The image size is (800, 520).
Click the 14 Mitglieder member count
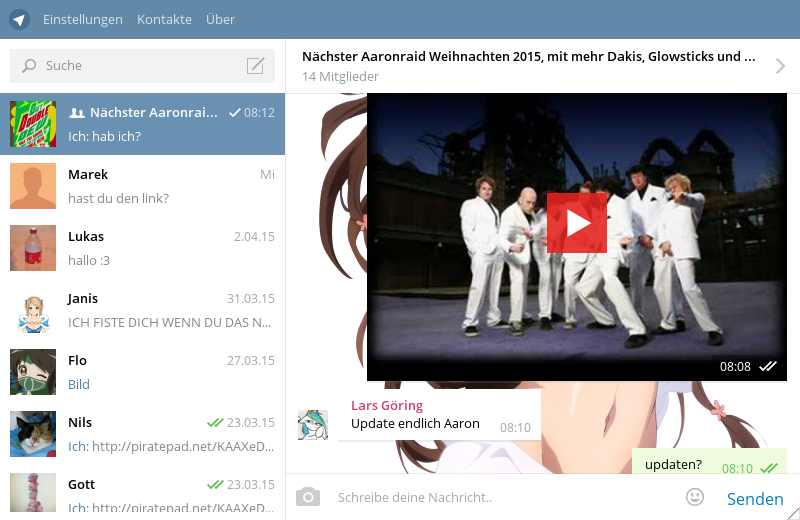340,77
